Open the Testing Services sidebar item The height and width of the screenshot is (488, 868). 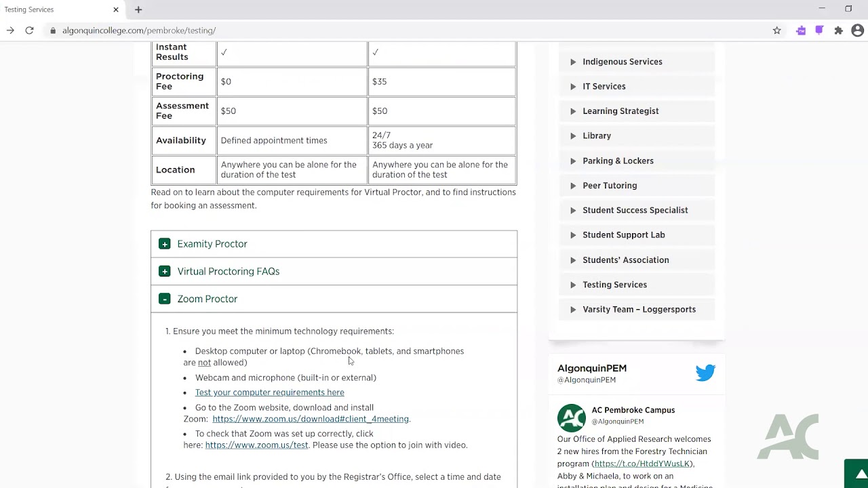click(614, 285)
